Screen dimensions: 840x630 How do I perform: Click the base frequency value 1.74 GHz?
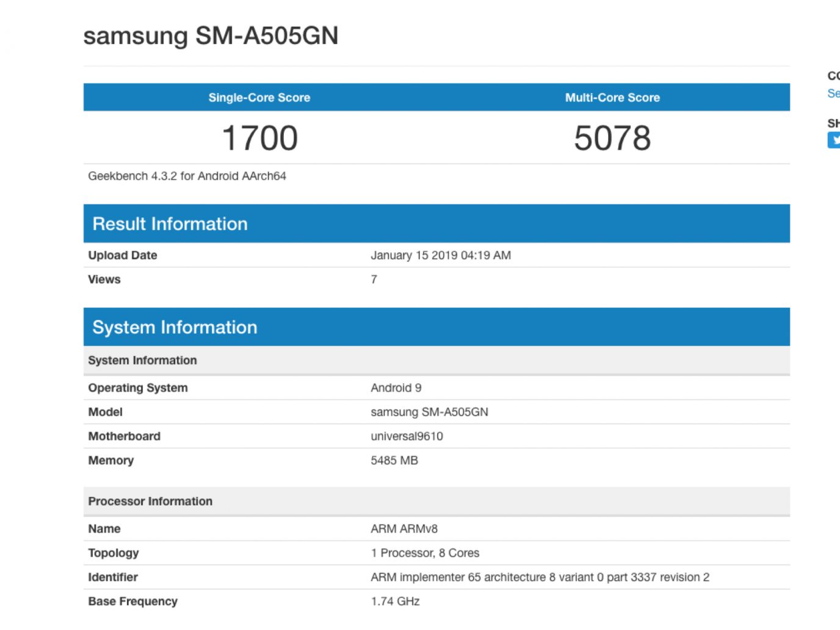point(395,601)
